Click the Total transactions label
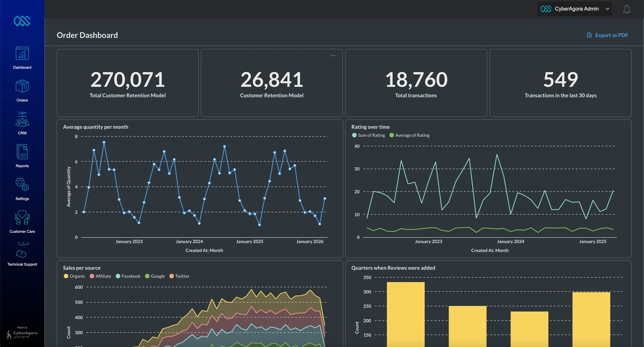 point(416,96)
